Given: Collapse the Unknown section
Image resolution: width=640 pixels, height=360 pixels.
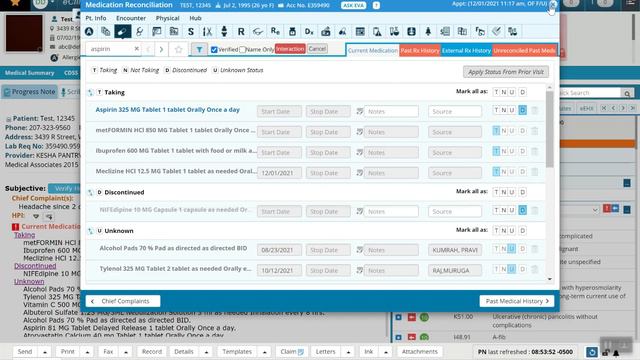Looking at the screenshot, I should pyautogui.click(x=91, y=231).
